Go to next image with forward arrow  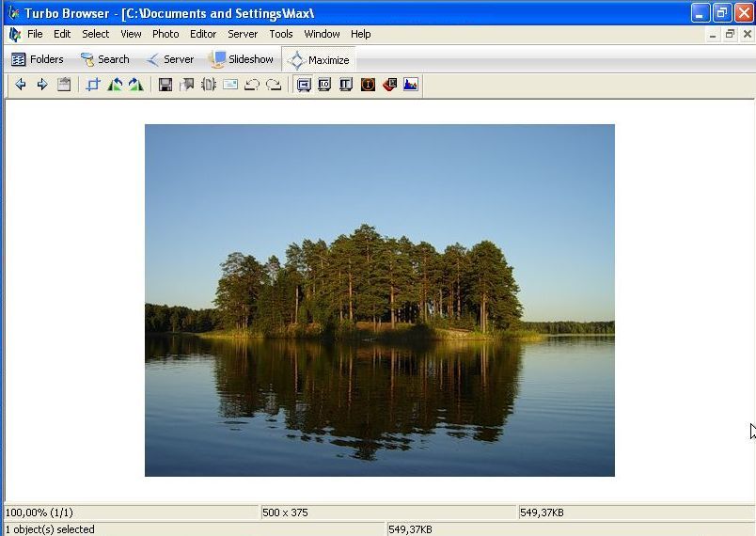coord(42,85)
